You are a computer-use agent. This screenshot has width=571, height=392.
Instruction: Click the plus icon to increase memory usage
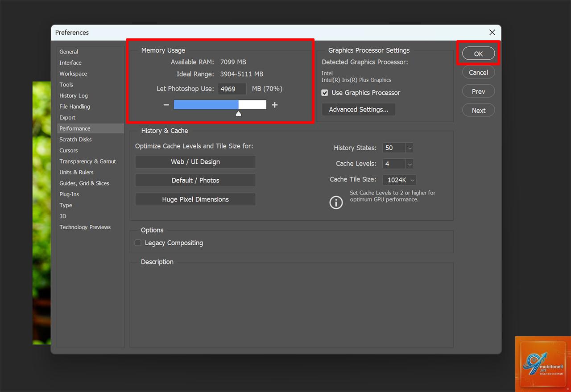[x=275, y=105]
